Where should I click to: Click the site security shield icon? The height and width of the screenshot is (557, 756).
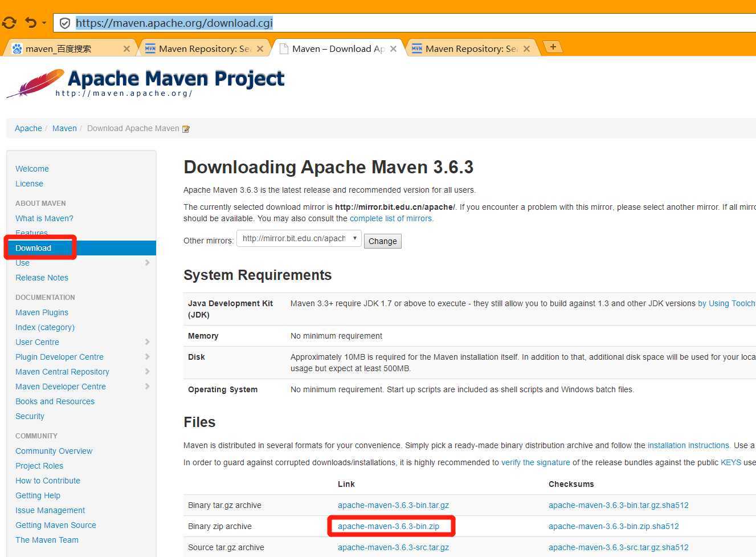[x=65, y=23]
